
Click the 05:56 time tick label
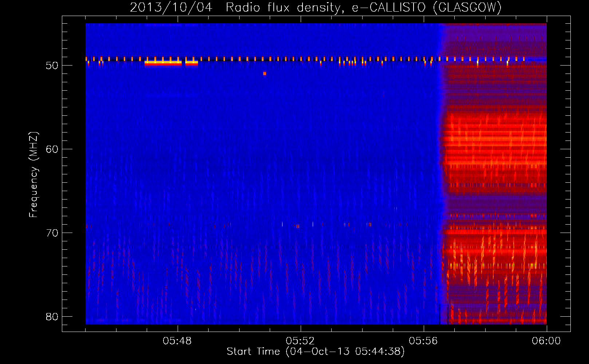point(423,341)
